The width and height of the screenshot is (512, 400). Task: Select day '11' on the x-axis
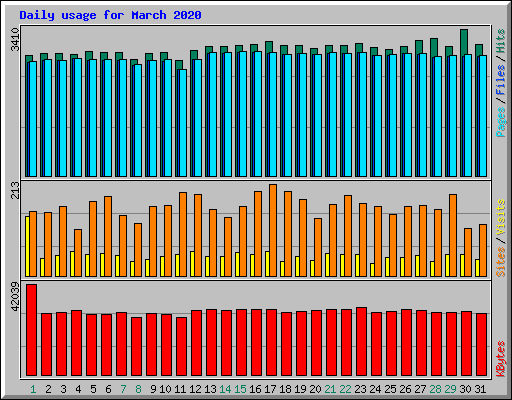[x=180, y=389]
